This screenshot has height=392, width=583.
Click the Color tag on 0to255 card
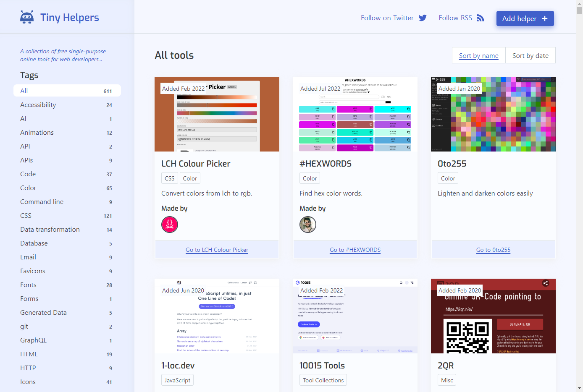tap(448, 178)
